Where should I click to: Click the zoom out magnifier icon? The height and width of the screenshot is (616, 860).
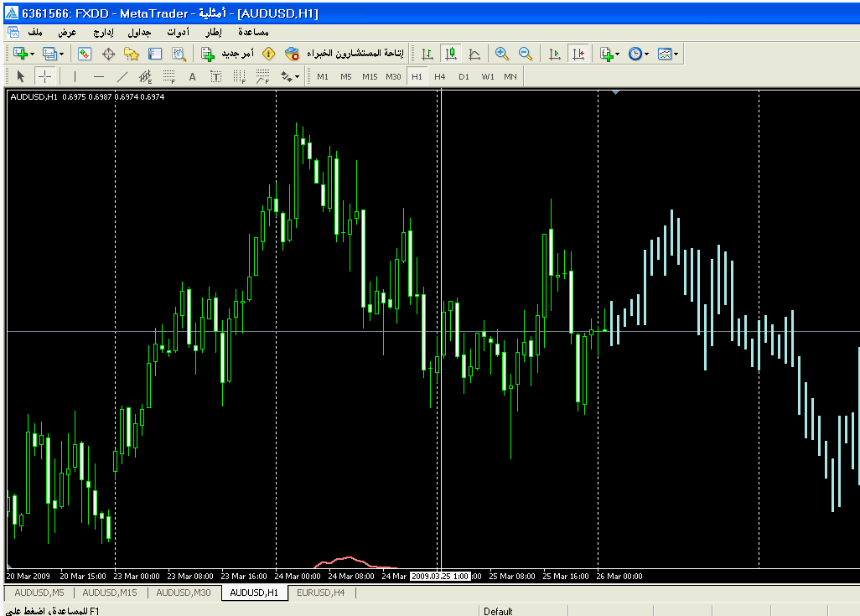click(x=525, y=54)
